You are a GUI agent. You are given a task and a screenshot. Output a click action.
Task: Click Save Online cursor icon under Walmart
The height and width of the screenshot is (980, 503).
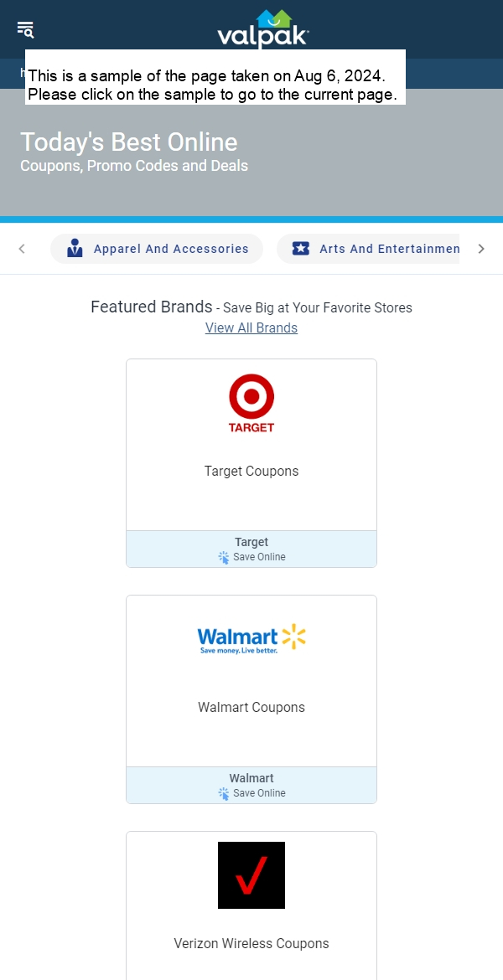coord(223,794)
